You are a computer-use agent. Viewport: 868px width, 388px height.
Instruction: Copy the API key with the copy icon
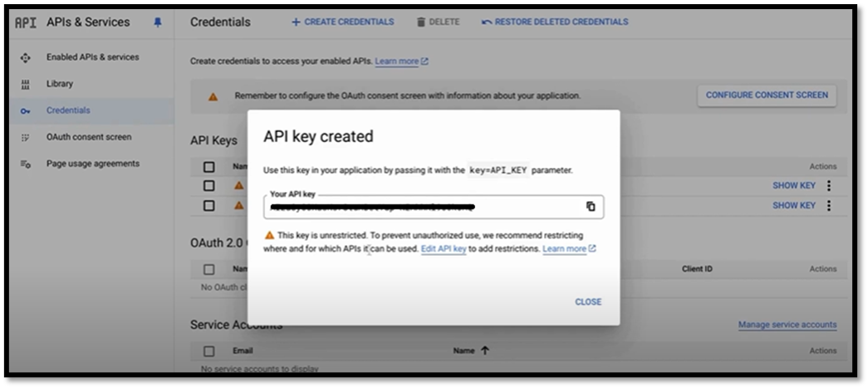click(x=591, y=206)
